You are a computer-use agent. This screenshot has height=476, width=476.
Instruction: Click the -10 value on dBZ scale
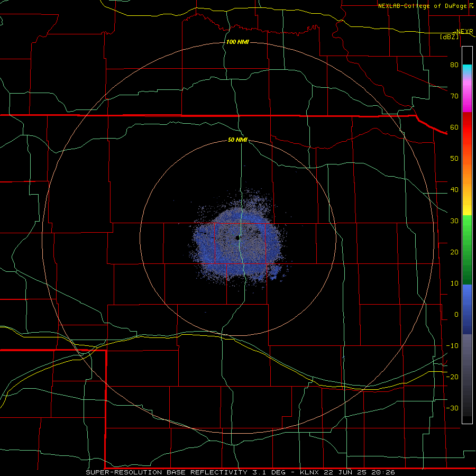tap(452, 346)
